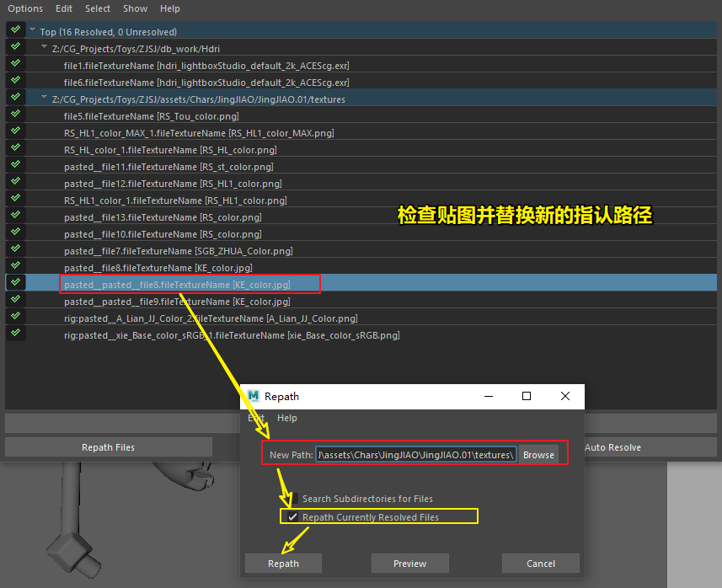Open the Help menu in the Repath dialog
This screenshot has width=722, height=588.
[287, 418]
